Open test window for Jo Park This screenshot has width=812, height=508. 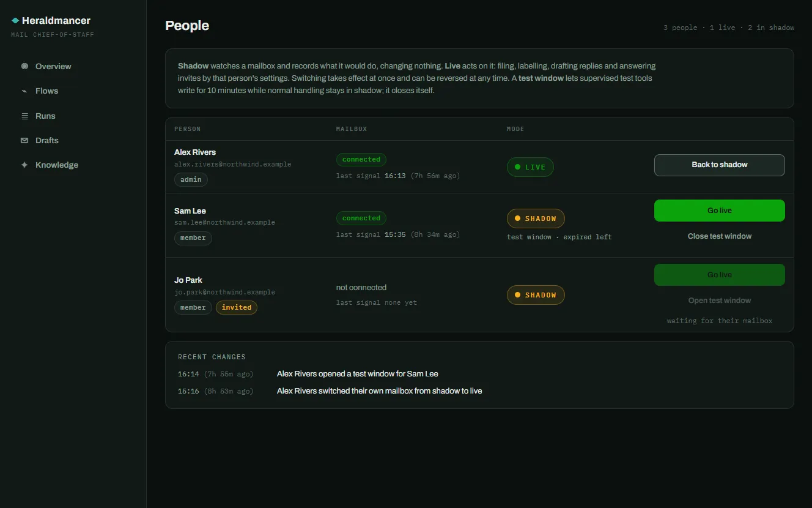pyautogui.click(x=719, y=301)
